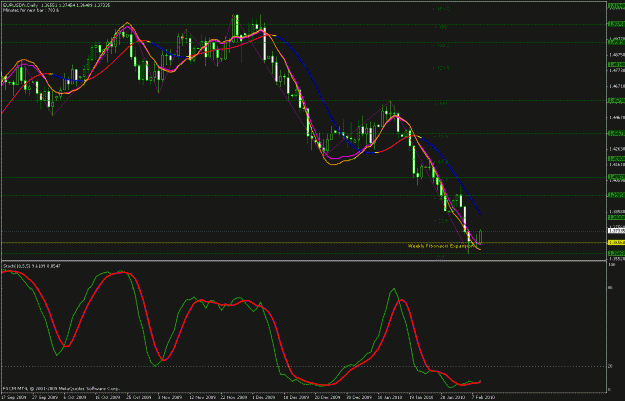Click the 7 Feb 2010 date label
The image size is (625, 401).
(483, 397)
